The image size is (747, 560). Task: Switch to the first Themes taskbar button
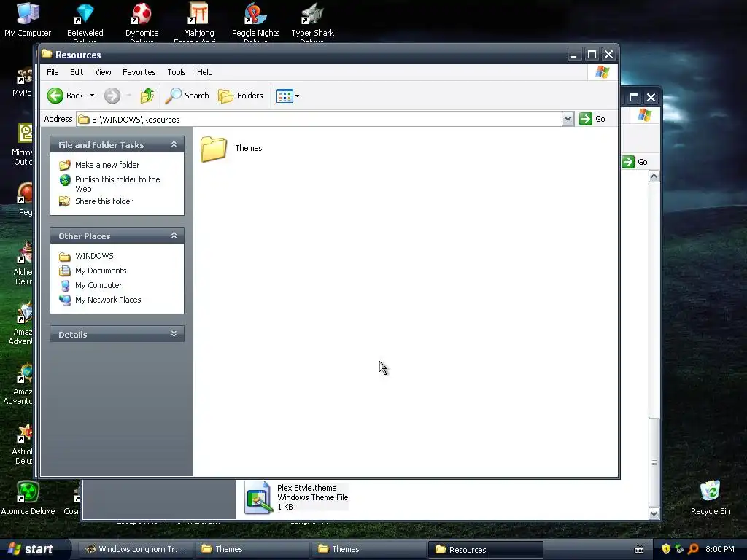click(x=252, y=550)
